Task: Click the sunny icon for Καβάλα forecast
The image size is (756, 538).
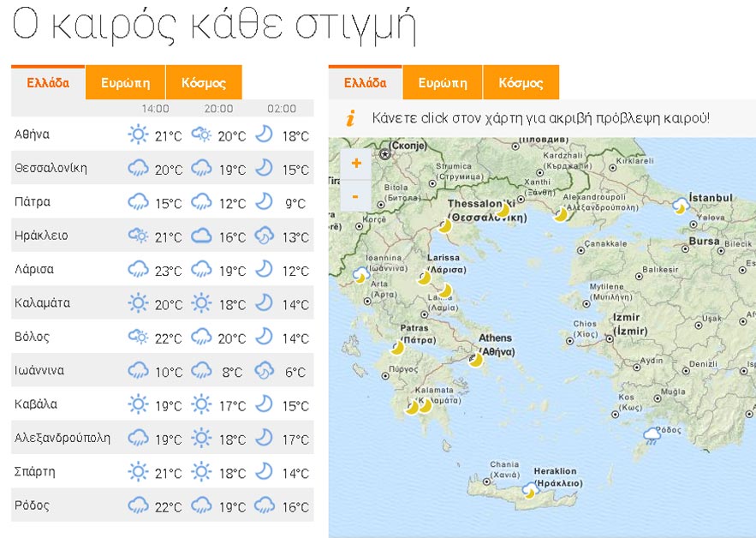Action: (x=139, y=404)
